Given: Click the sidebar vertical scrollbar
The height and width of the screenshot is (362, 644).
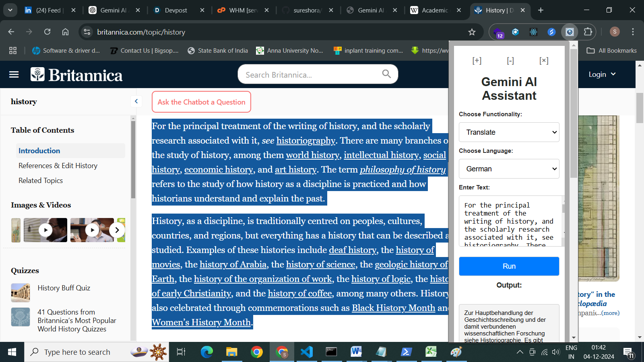Looking at the screenshot, I should point(133,159).
